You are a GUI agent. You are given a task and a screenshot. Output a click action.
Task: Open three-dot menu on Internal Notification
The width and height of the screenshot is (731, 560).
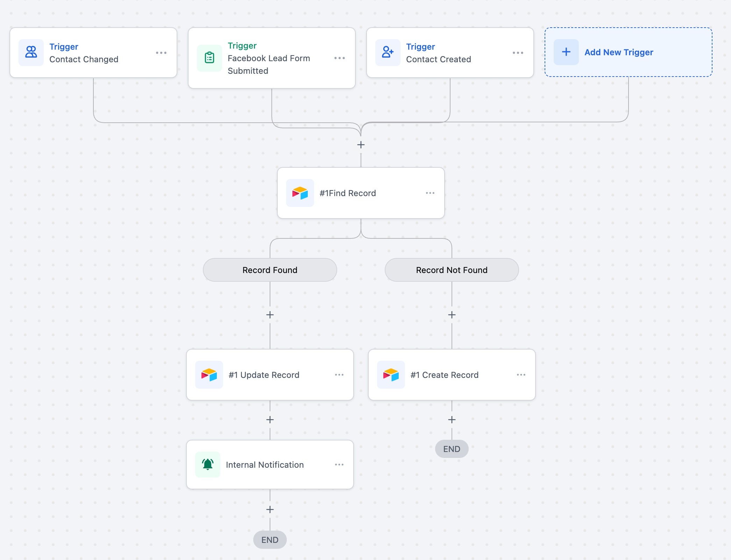click(339, 465)
